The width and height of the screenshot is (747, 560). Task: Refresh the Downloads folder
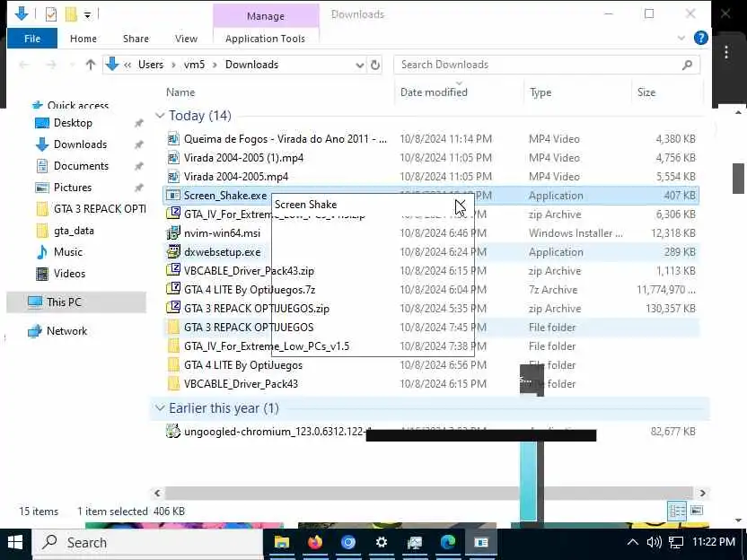tap(375, 65)
